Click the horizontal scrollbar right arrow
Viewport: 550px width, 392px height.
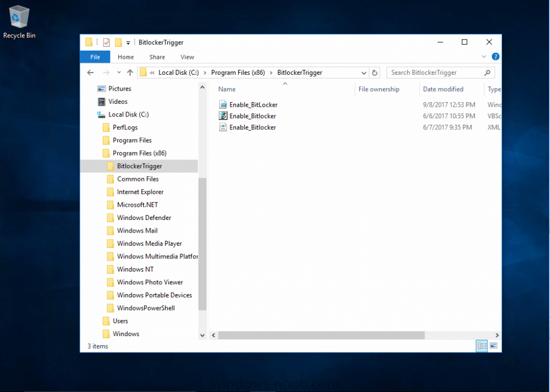pos(497,335)
